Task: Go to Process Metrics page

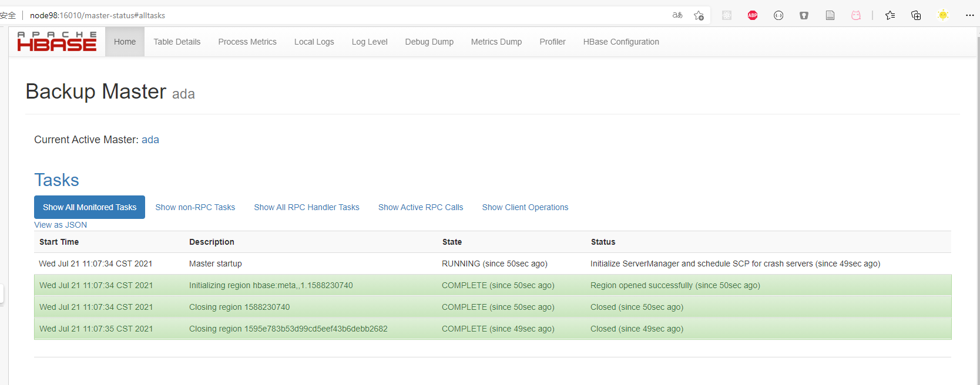Action: (247, 42)
